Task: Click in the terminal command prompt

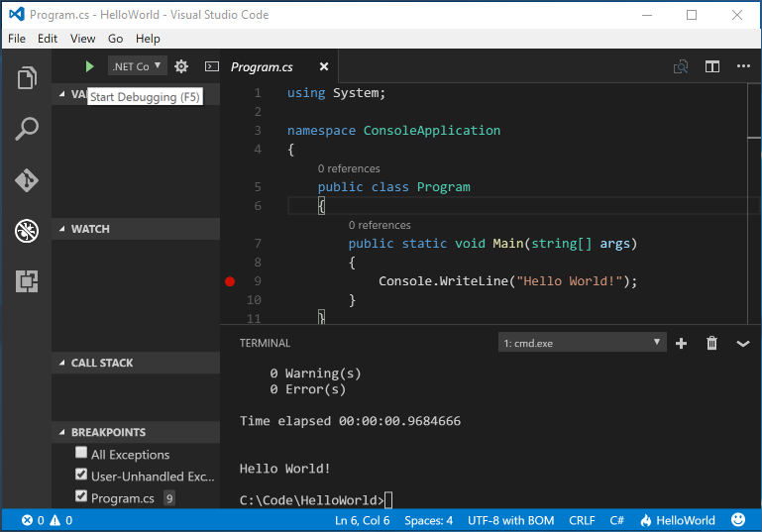Action: [x=316, y=500]
